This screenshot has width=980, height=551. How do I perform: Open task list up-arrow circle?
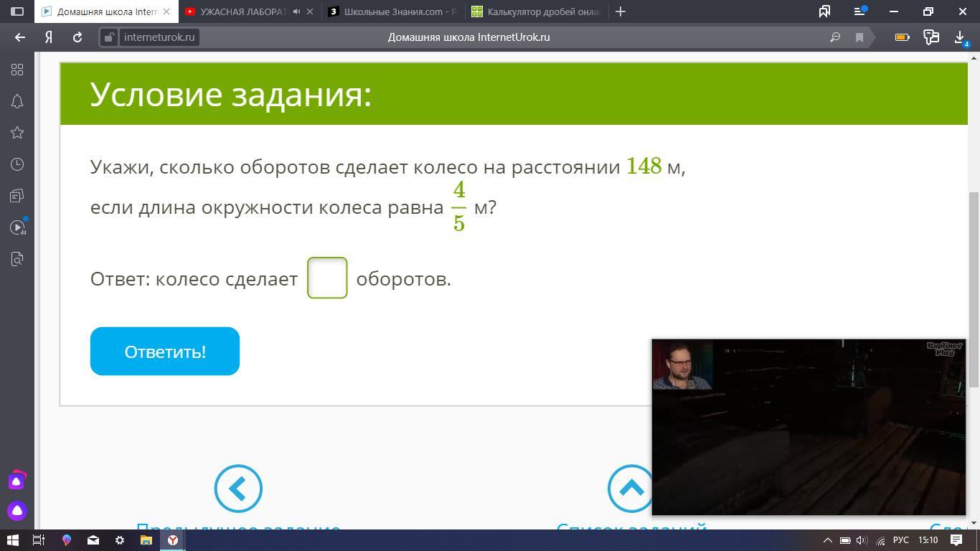[631, 489]
